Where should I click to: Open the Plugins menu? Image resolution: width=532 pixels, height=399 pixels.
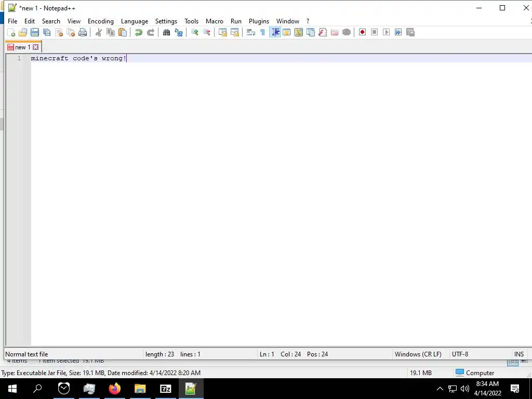point(259,21)
